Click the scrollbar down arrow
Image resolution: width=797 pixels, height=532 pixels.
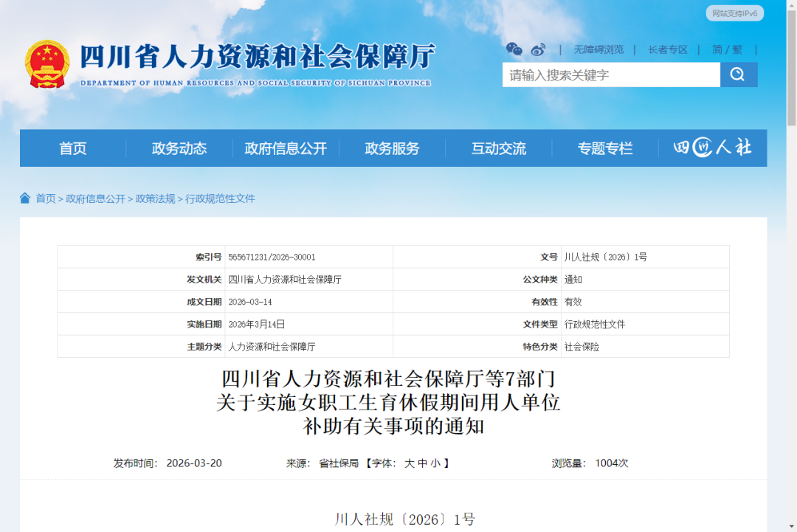791,525
